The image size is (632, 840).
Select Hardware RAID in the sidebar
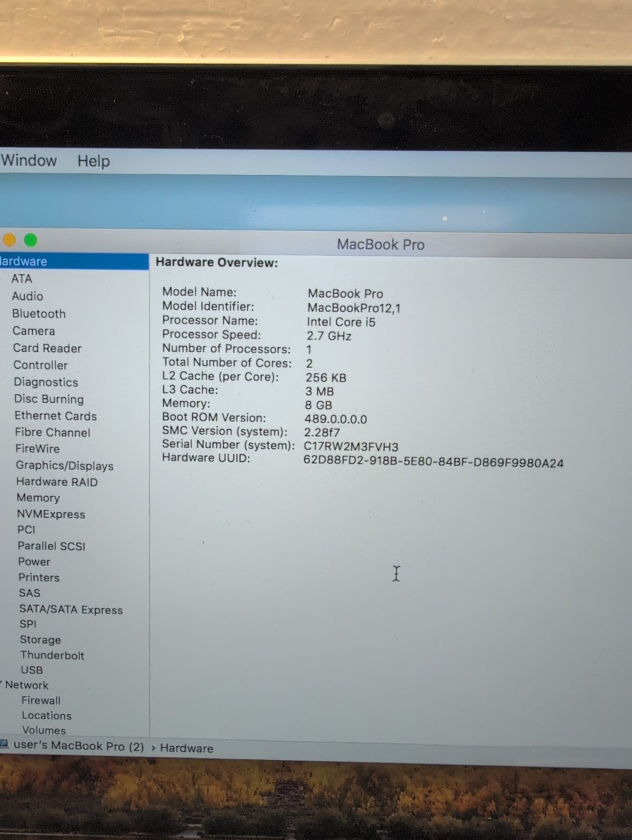click(57, 481)
